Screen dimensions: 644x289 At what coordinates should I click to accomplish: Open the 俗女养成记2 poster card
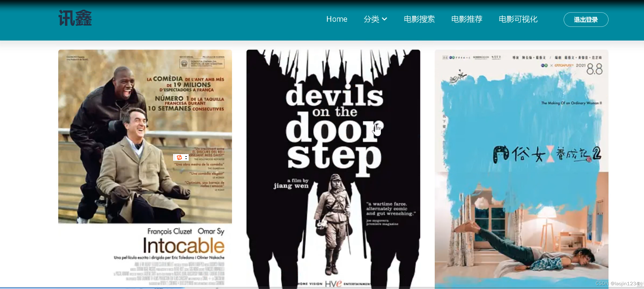click(x=522, y=169)
